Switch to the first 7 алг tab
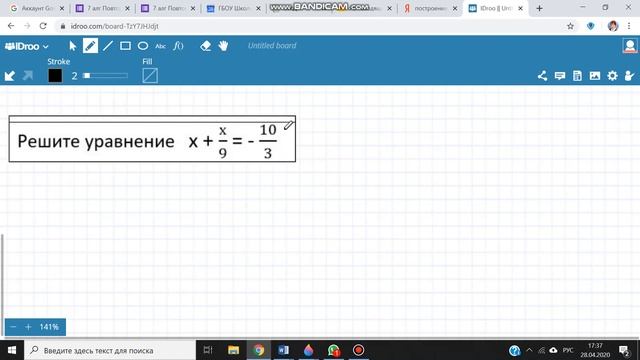This screenshot has height=360, width=640. pyautogui.click(x=103, y=8)
